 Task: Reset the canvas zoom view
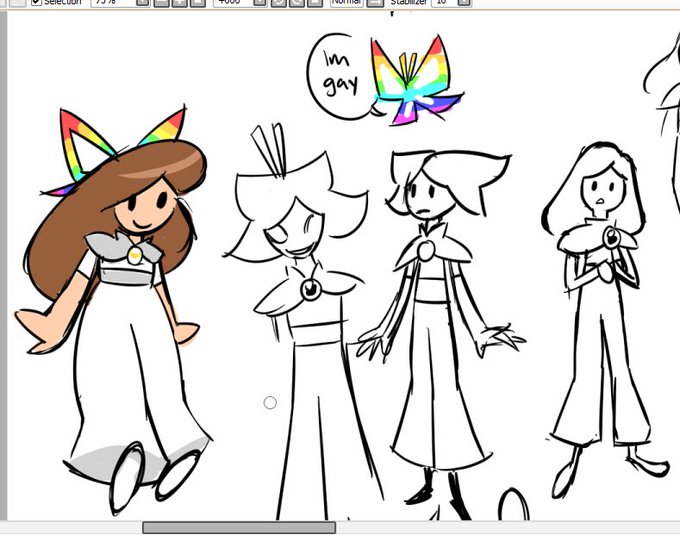[197, 2]
